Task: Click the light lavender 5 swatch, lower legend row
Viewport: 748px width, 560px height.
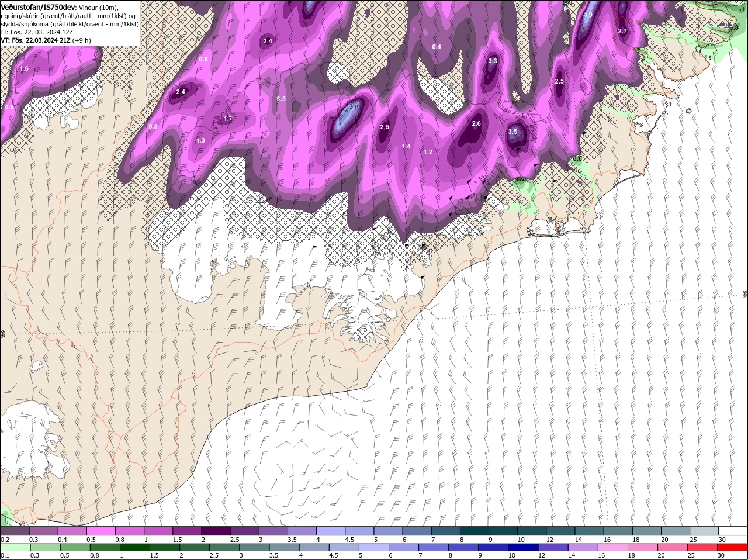Action: pyautogui.click(x=375, y=548)
